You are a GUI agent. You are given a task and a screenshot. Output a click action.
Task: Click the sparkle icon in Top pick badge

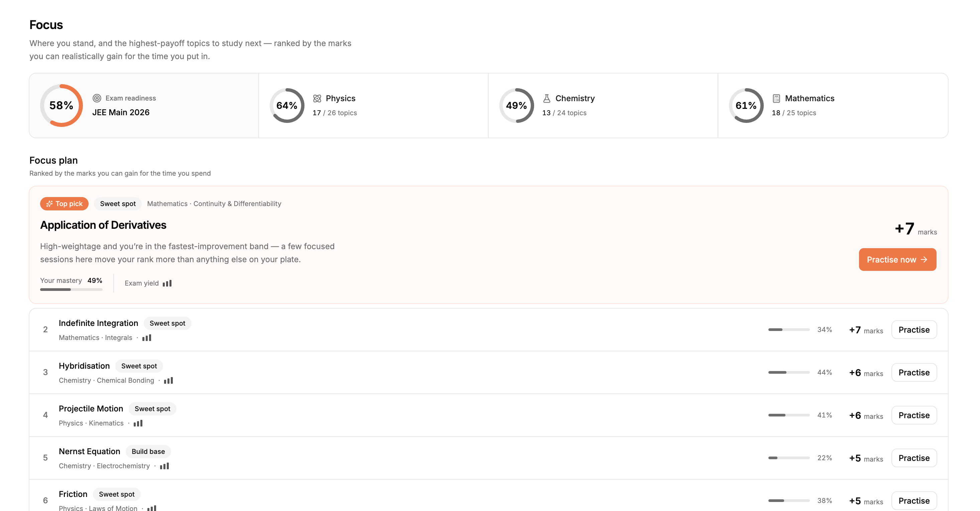49,204
